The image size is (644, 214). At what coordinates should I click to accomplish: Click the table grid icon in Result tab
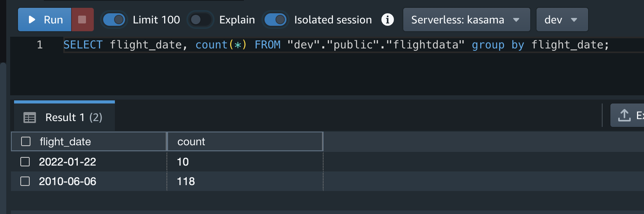[x=30, y=118]
